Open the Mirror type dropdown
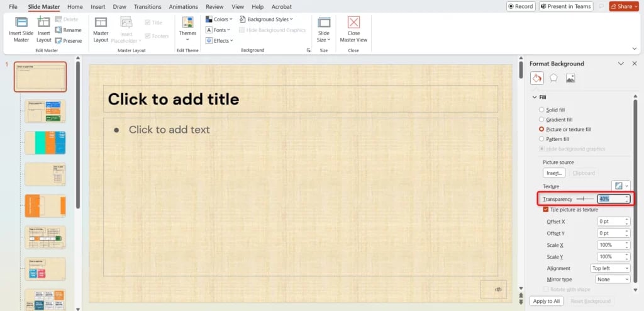This screenshot has height=311, width=644. click(613, 279)
